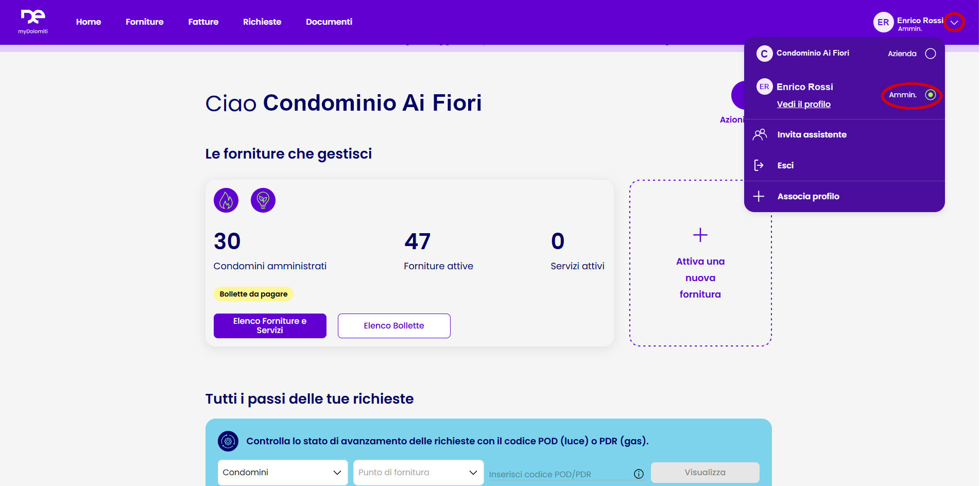The width and height of the screenshot is (980, 486).
Task: Select the Azienda radio for Condominio Ai Fiori
Action: pos(931,53)
